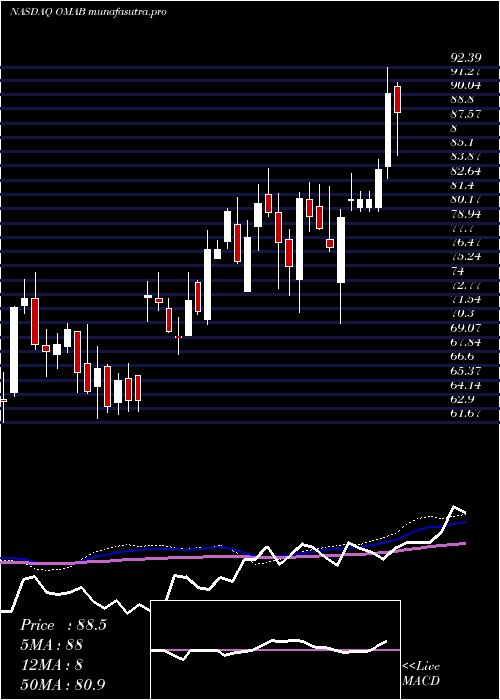This screenshot has width=500, height=700.
Task: Click the 83.87 price level label
Action: tap(466, 156)
